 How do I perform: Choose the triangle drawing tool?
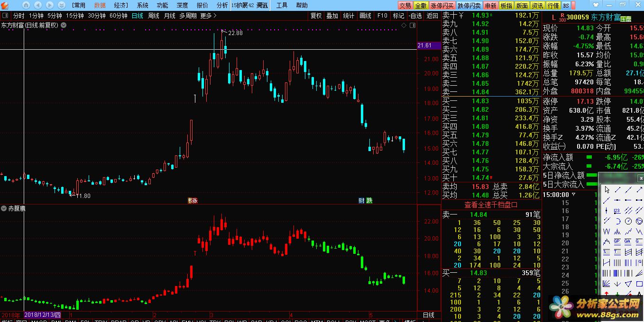pos(628,284)
